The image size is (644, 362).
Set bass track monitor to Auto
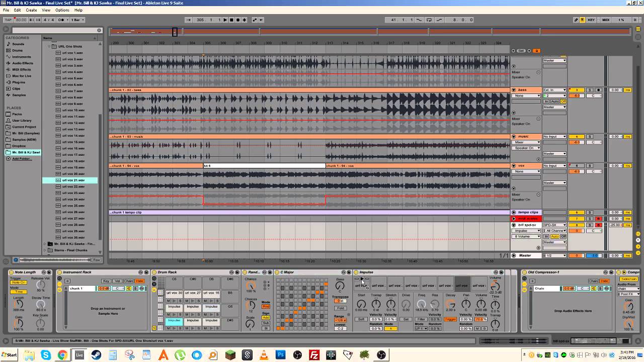click(x=555, y=102)
